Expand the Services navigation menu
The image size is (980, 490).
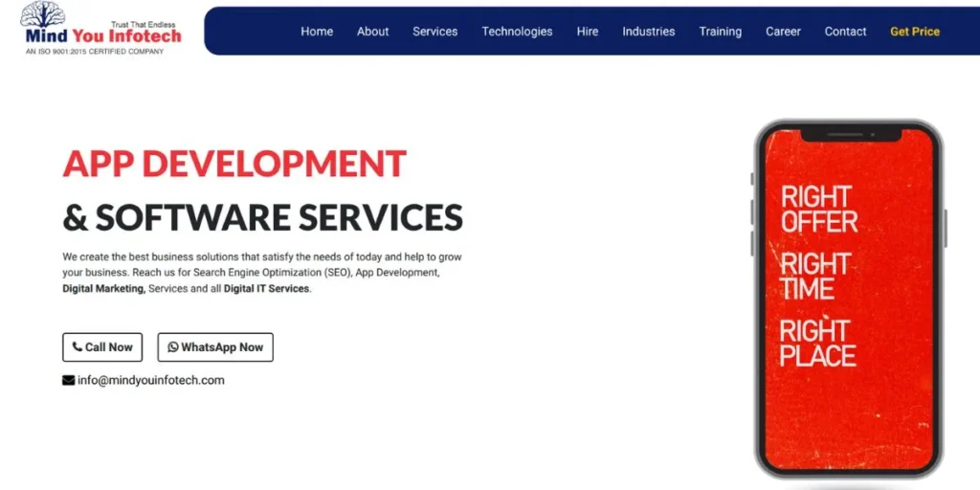pyautogui.click(x=434, y=32)
